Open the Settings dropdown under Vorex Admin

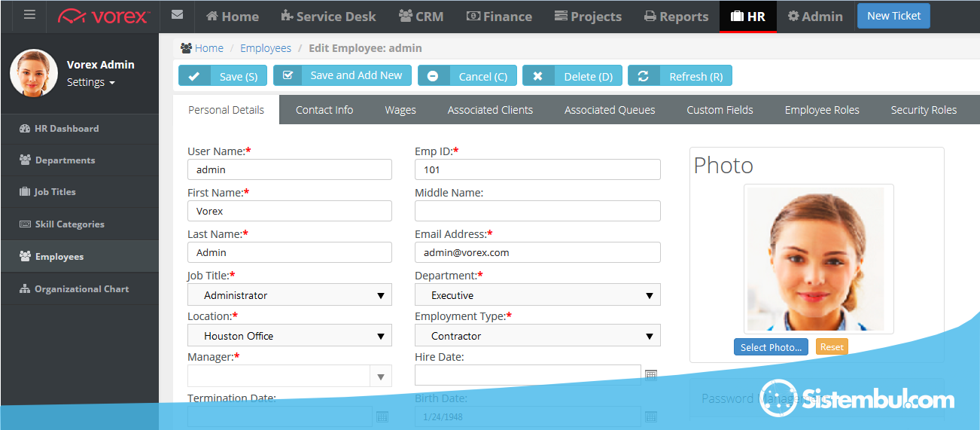(x=90, y=82)
